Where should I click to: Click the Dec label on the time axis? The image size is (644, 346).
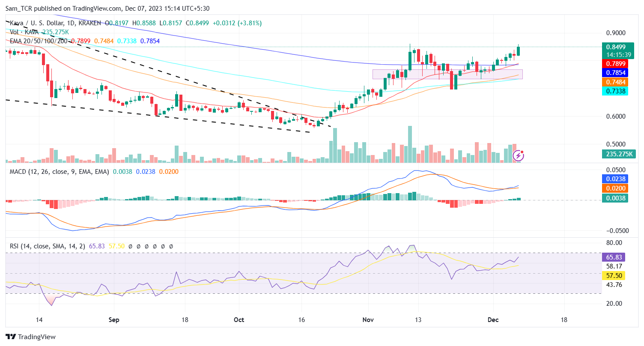tap(493, 319)
